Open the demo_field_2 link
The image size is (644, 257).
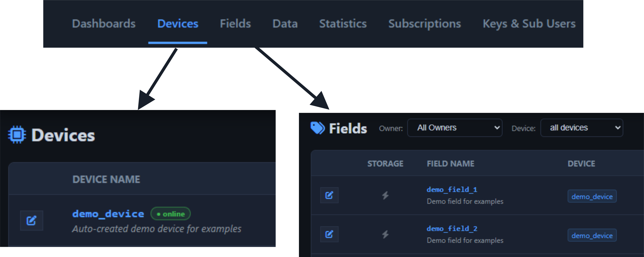click(x=452, y=229)
